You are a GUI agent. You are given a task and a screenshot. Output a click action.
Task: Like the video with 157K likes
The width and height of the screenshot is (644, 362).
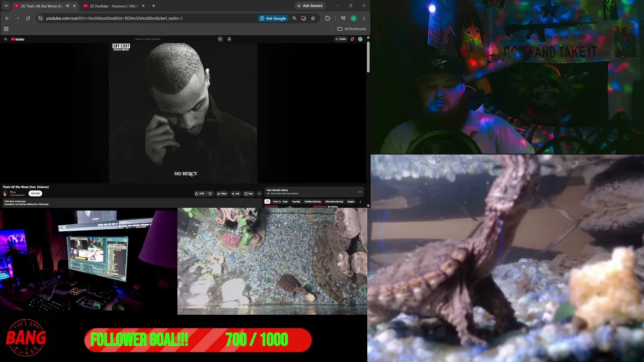(x=200, y=194)
